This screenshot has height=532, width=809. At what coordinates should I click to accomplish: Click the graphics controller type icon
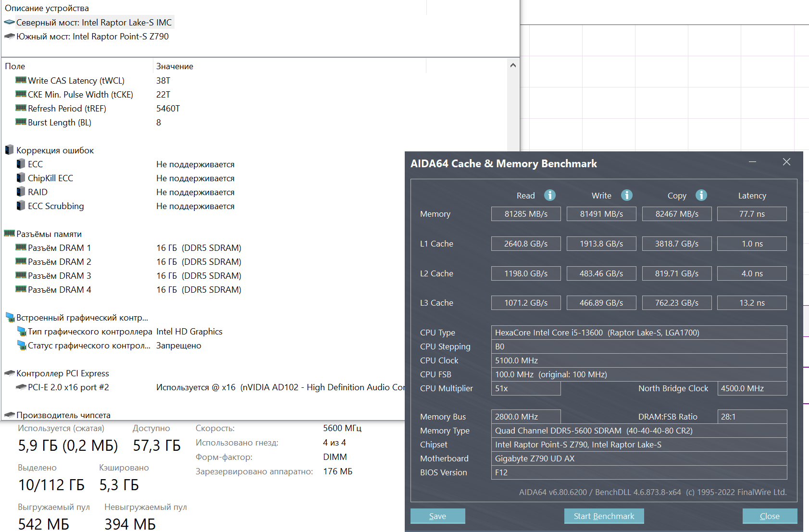22,331
